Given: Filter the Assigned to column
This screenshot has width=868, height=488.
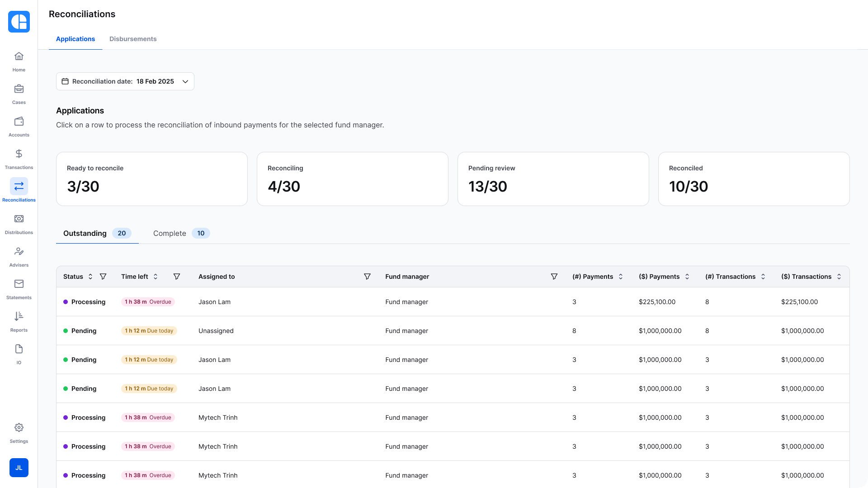Looking at the screenshot, I should pos(367,277).
